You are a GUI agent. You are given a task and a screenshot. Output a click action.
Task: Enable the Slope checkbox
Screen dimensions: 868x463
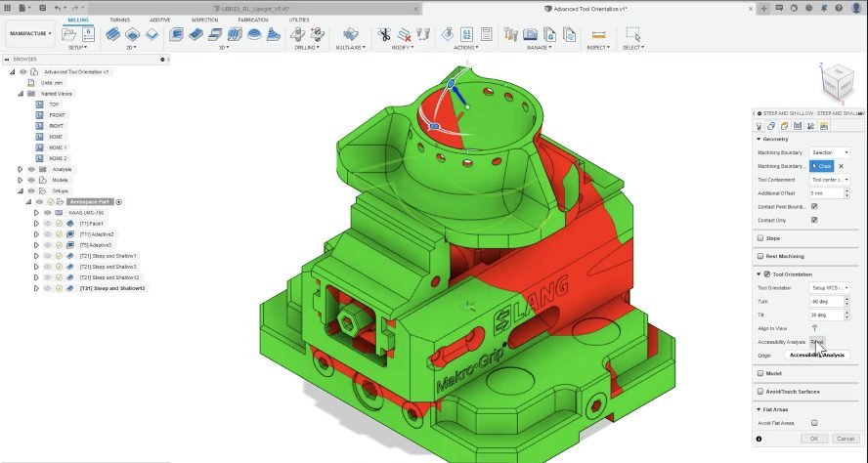pyautogui.click(x=760, y=238)
